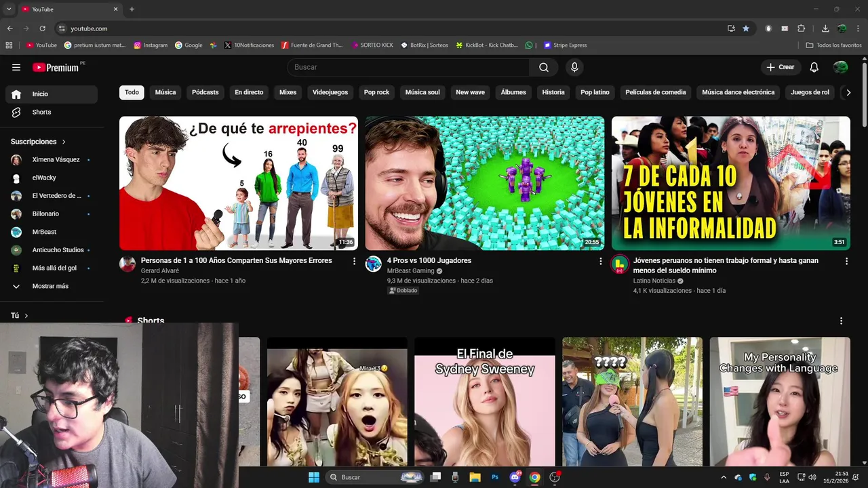Open MrBeast channel in sidebar
This screenshot has width=868, height=488.
tap(52, 232)
